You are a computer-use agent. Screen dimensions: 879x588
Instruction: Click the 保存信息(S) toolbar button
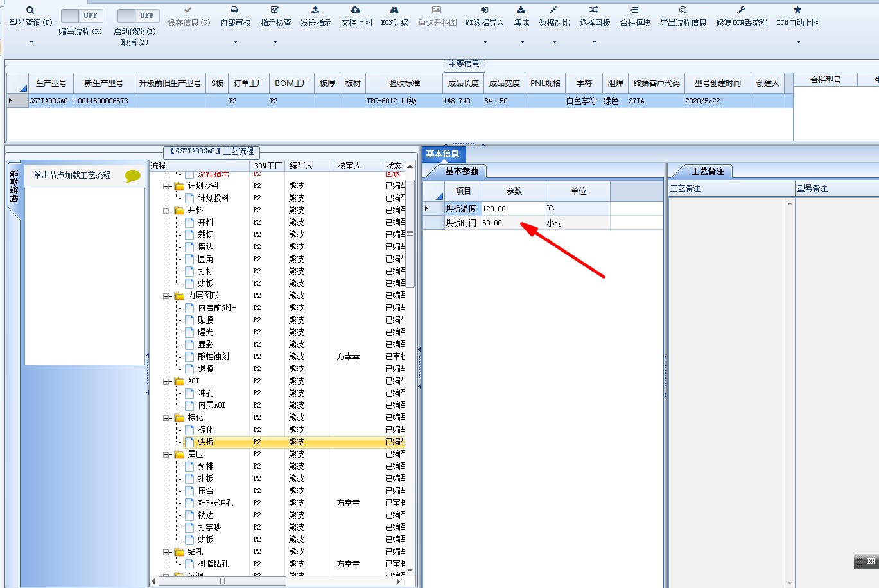pos(188,17)
